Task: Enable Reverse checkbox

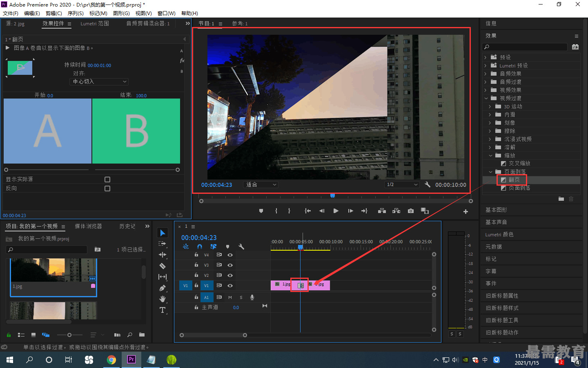Action: [x=107, y=188]
